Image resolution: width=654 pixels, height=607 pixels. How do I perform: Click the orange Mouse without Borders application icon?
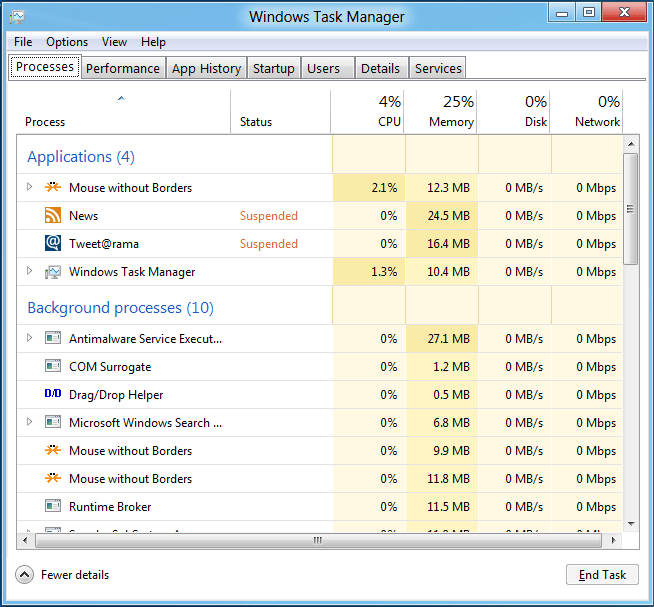(x=53, y=187)
